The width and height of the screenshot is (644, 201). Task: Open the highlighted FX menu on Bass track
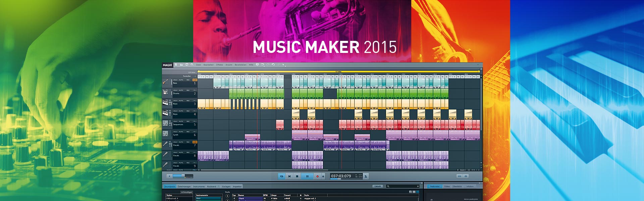(x=195, y=80)
